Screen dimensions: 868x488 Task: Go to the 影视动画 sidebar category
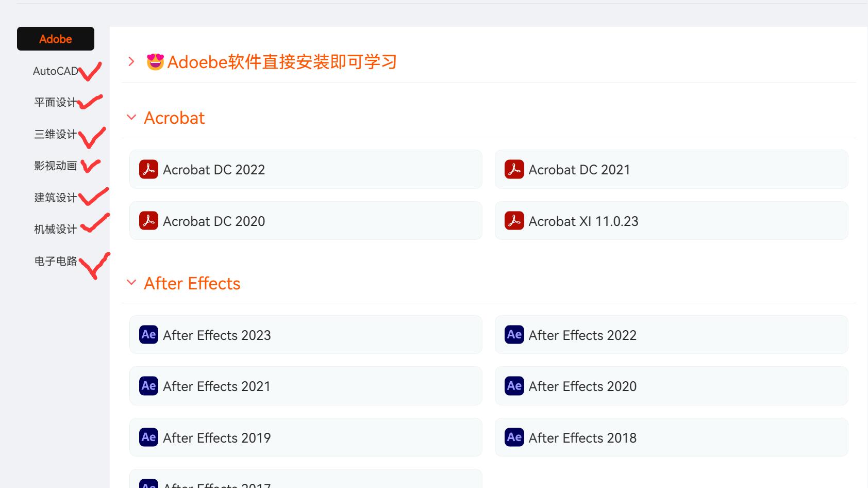56,166
